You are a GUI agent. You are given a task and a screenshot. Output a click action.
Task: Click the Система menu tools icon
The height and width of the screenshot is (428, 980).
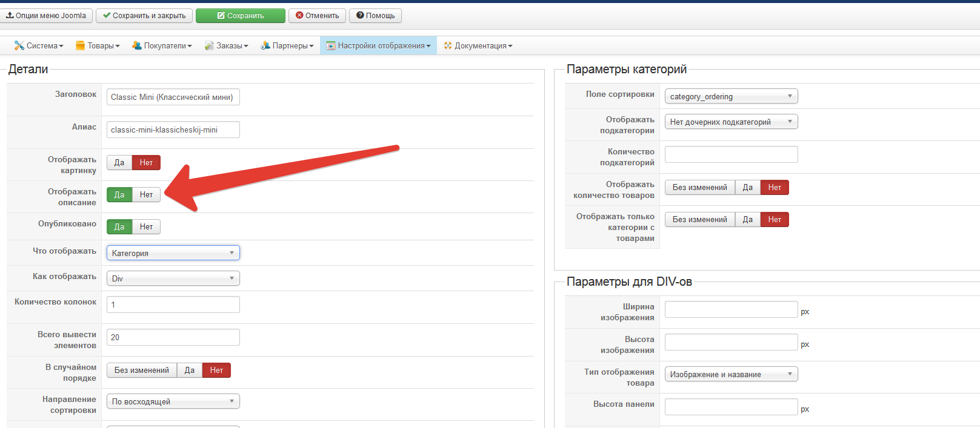point(19,45)
